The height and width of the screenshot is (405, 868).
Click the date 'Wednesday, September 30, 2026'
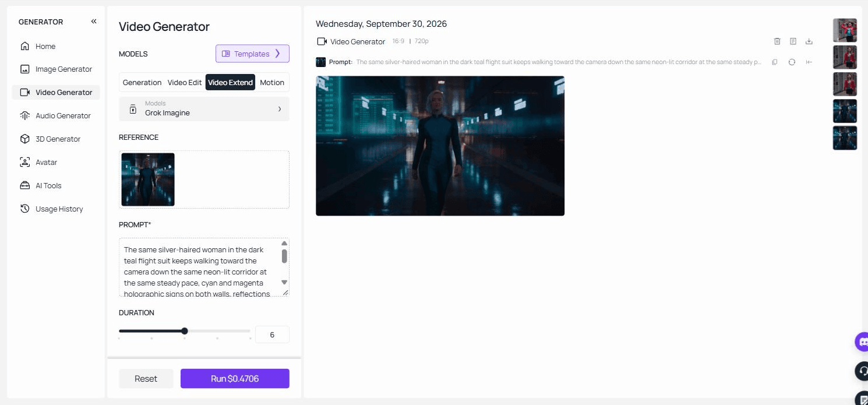tap(381, 24)
